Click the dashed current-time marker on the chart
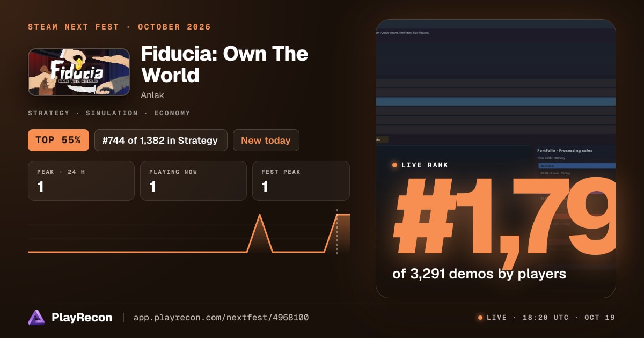Screen dimensions: 644x338 pyautogui.click(x=337, y=232)
